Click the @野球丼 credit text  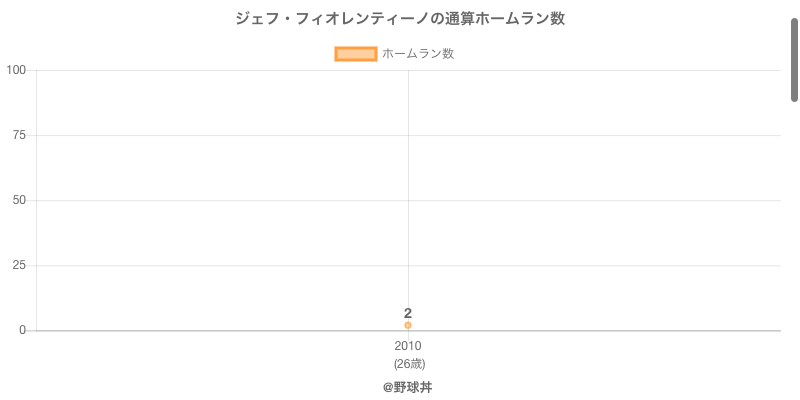tap(408, 388)
